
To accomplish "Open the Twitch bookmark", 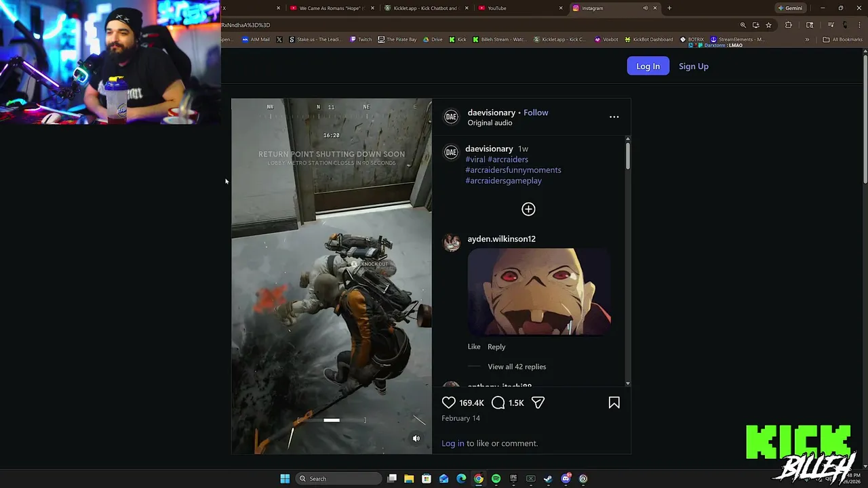I will [361, 39].
